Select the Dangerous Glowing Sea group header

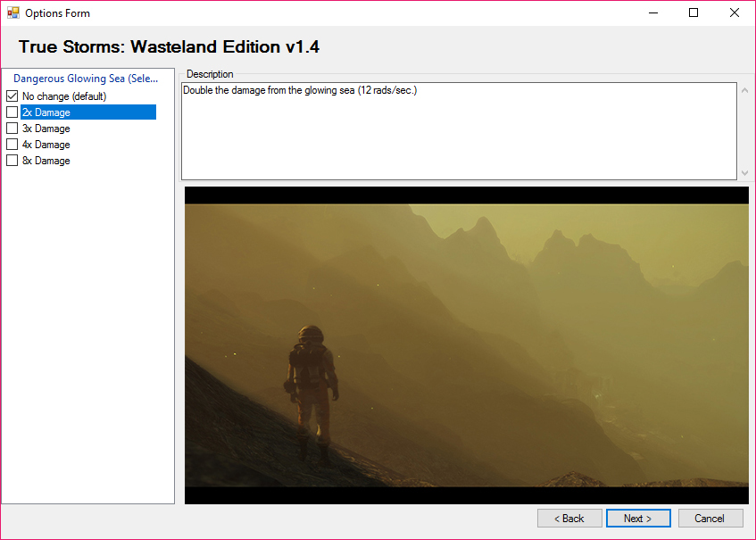click(x=86, y=79)
